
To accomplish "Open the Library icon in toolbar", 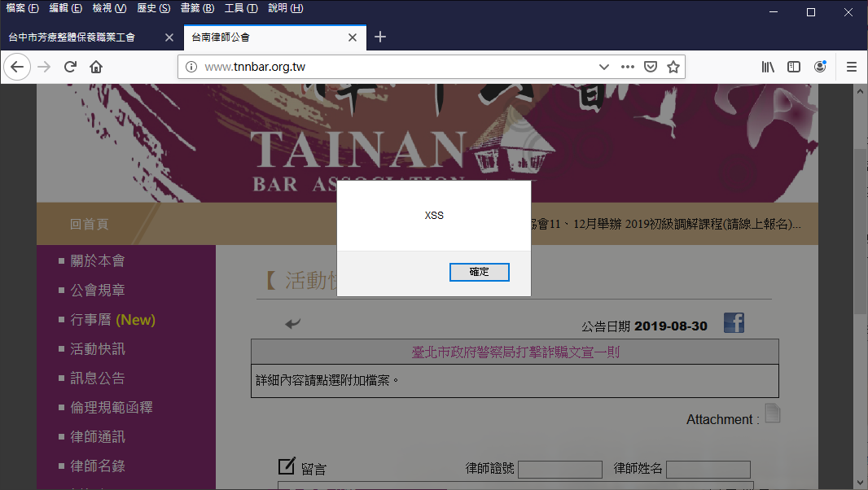I will click(768, 67).
